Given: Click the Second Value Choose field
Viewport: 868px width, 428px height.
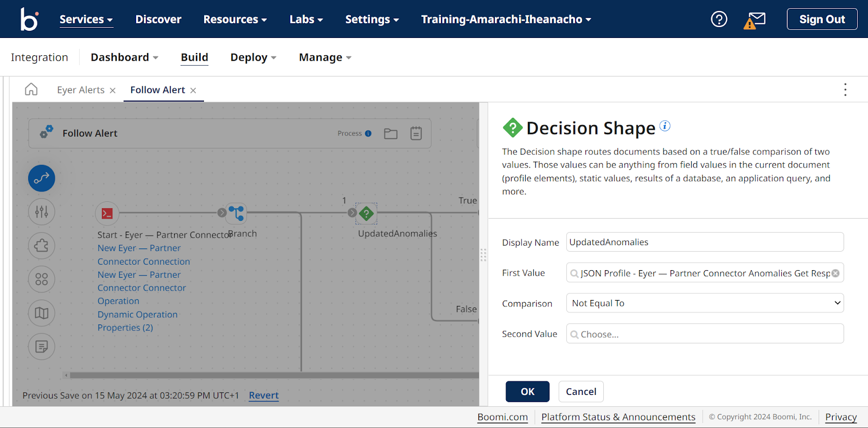Looking at the screenshot, I should [705, 334].
